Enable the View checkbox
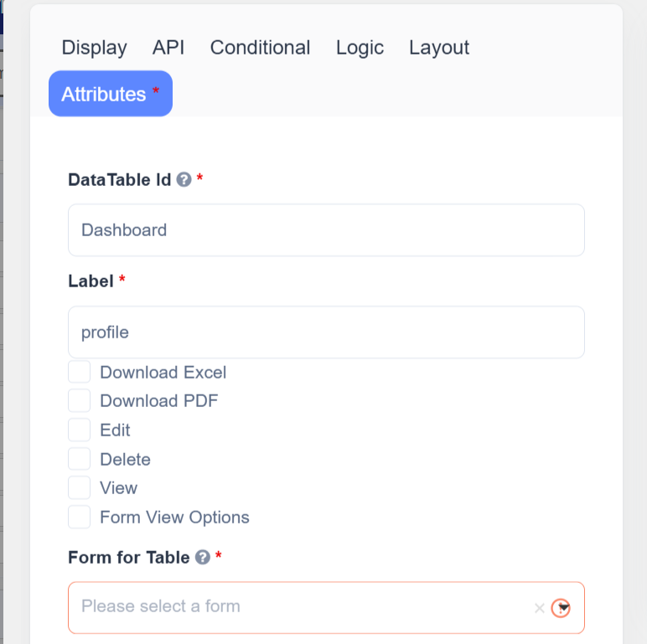 pyautogui.click(x=80, y=487)
